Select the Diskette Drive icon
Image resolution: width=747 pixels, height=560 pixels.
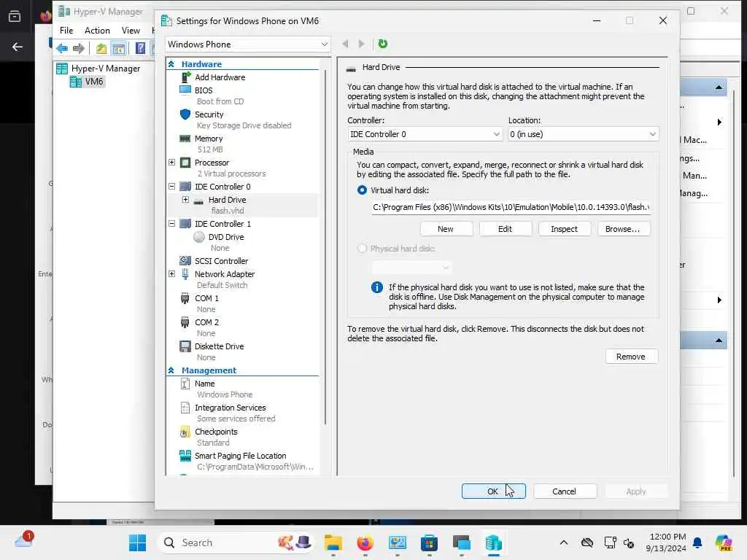pos(185,346)
